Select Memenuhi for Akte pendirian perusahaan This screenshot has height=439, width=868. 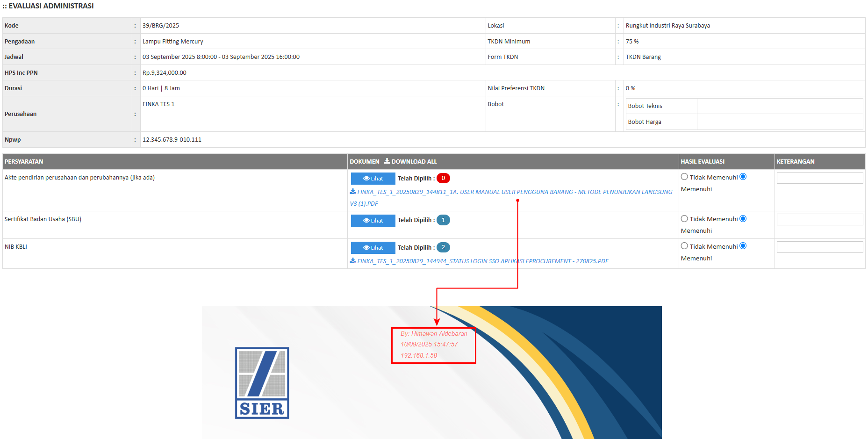(743, 177)
